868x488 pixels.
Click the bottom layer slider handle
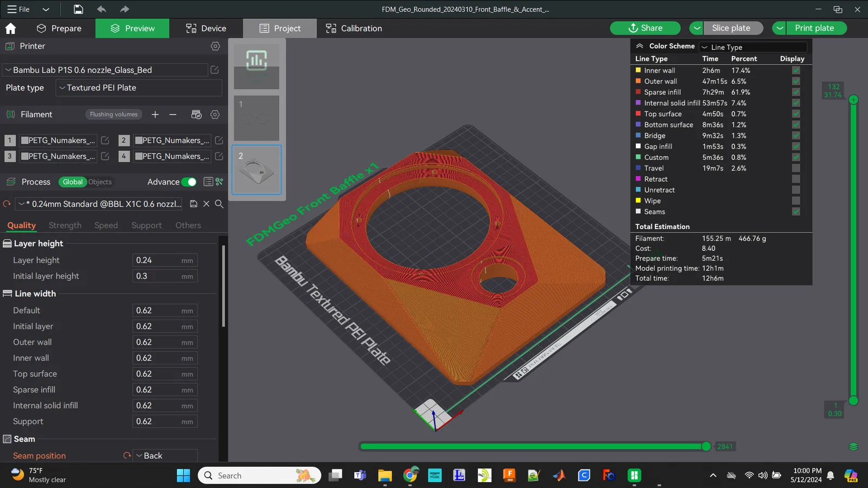853,401
